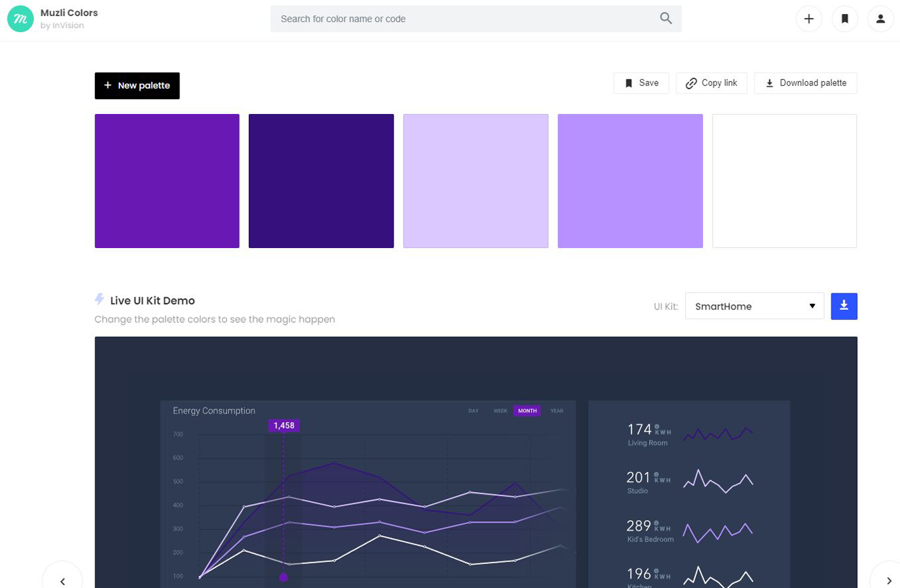Click the New palette button
Image resolution: width=900 pixels, height=588 pixels.
pyautogui.click(x=137, y=85)
